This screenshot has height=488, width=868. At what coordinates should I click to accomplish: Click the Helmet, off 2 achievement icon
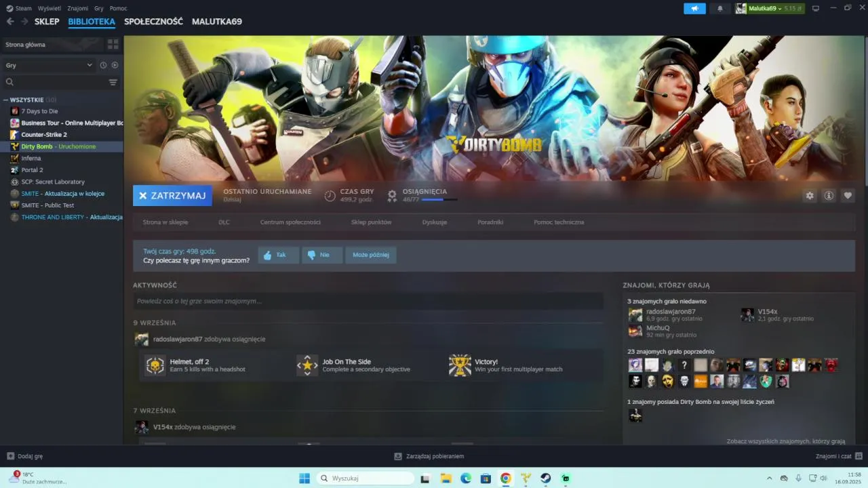155,365
